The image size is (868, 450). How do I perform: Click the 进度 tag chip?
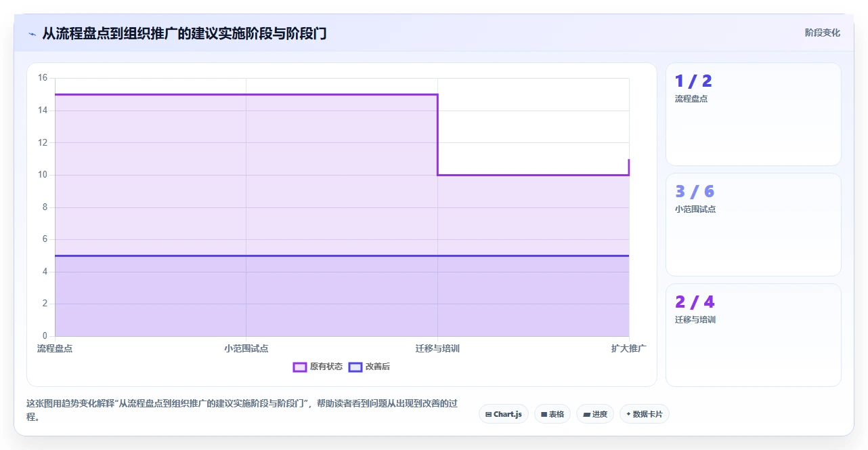[595, 414]
